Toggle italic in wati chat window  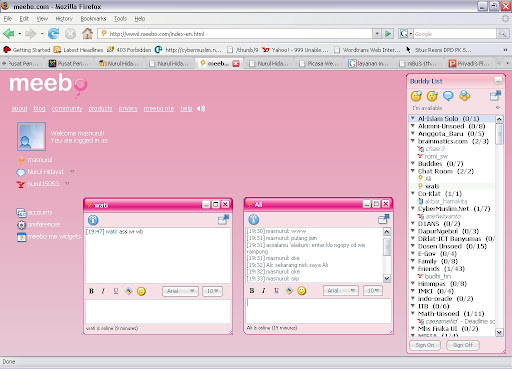coord(103,291)
